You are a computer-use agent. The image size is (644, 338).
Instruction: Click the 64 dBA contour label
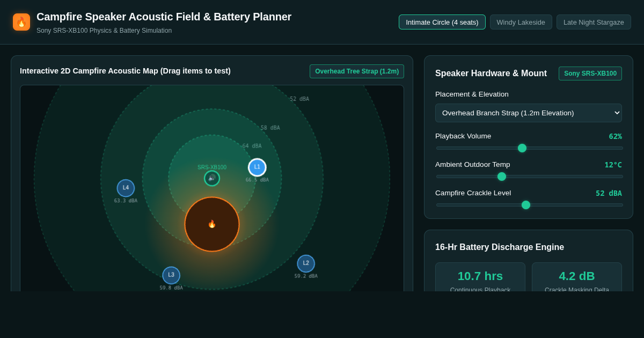tap(252, 146)
